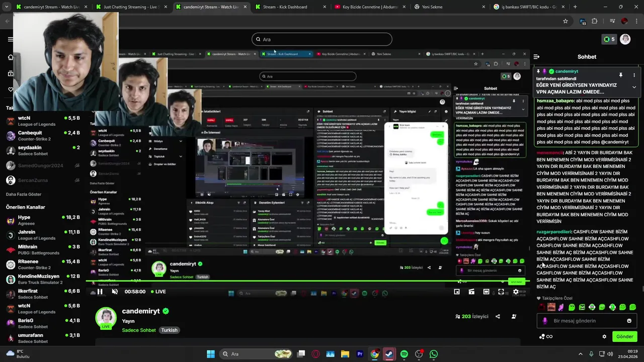Click the green stream progress bar
Viewport: 644px width, 362px height.
click(308, 281)
